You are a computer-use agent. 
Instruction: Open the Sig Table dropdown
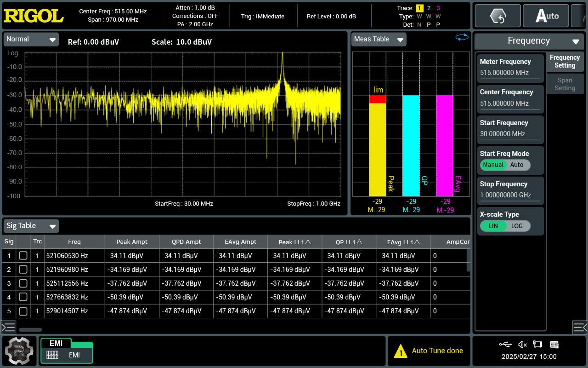coord(31,226)
